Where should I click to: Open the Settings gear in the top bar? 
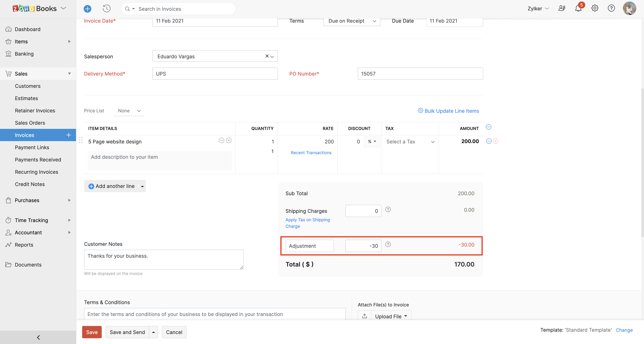click(x=595, y=8)
